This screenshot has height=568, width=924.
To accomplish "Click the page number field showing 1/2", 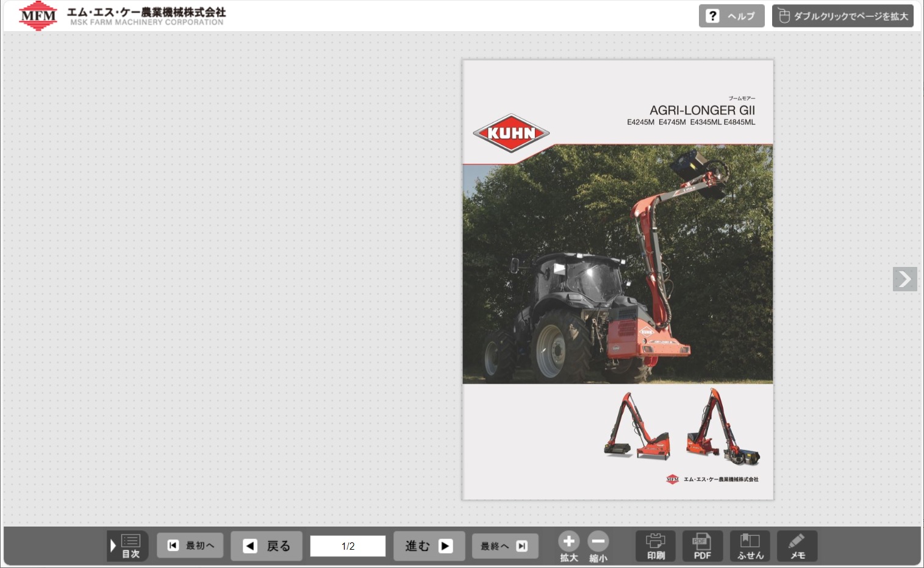I will [x=348, y=546].
